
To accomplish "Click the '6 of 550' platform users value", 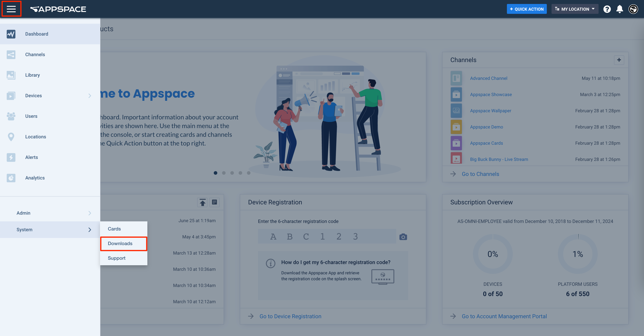I will 577,294.
